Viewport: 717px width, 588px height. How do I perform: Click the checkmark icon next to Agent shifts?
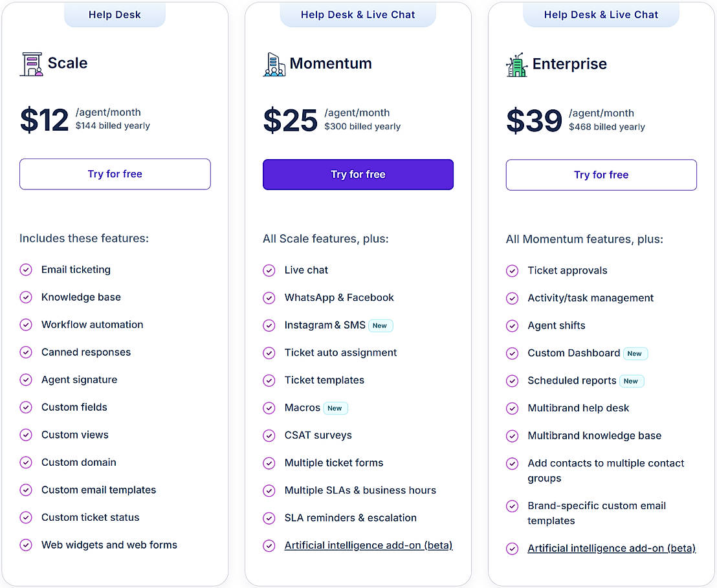tap(512, 326)
